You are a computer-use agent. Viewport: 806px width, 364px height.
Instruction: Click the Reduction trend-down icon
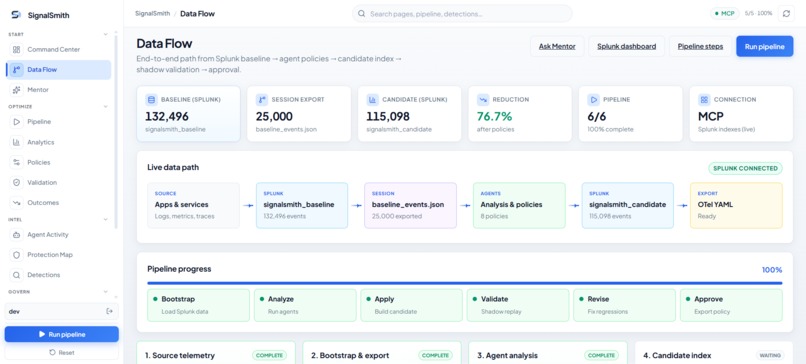click(x=483, y=99)
